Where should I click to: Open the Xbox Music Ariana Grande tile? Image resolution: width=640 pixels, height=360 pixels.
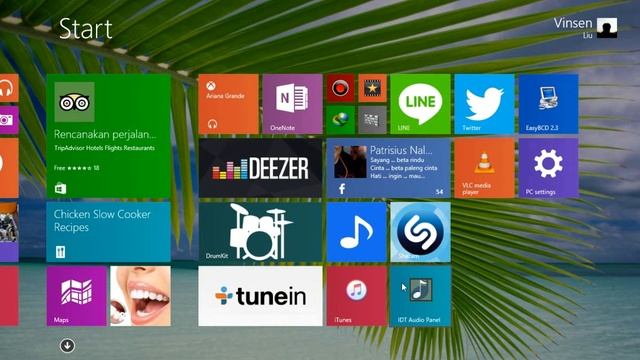coord(229,104)
